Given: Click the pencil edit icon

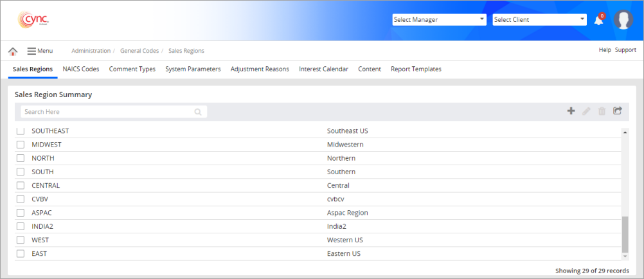Looking at the screenshot, I should click(x=586, y=111).
